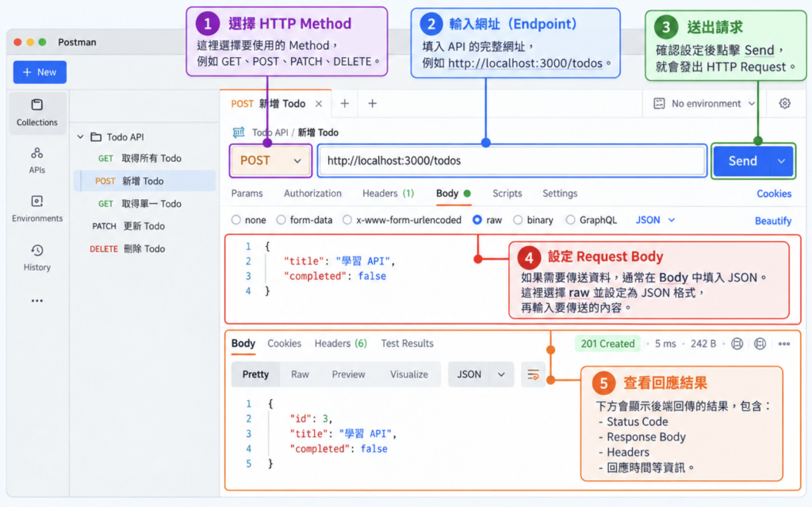Switch to the Test Results tab
This screenshot has width=812, height=507.
(407, 344)
